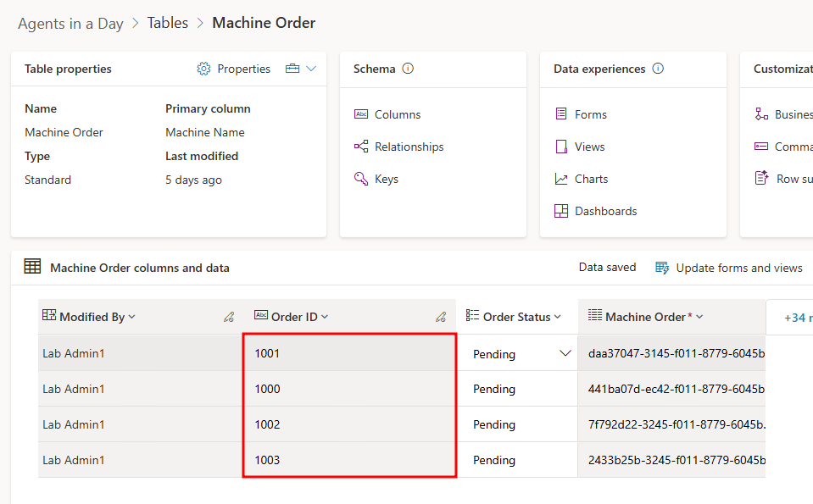Screen dimensions: 813x504
Task: Click the Schema info icon
Action: pyautogui.click(x=408, y=69)
